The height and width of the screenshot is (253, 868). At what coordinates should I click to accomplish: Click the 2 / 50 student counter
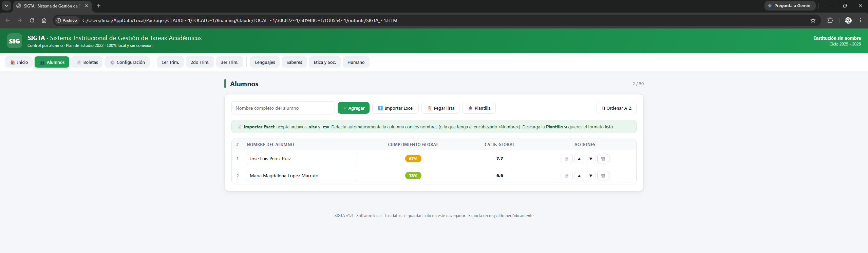point(638,84)
